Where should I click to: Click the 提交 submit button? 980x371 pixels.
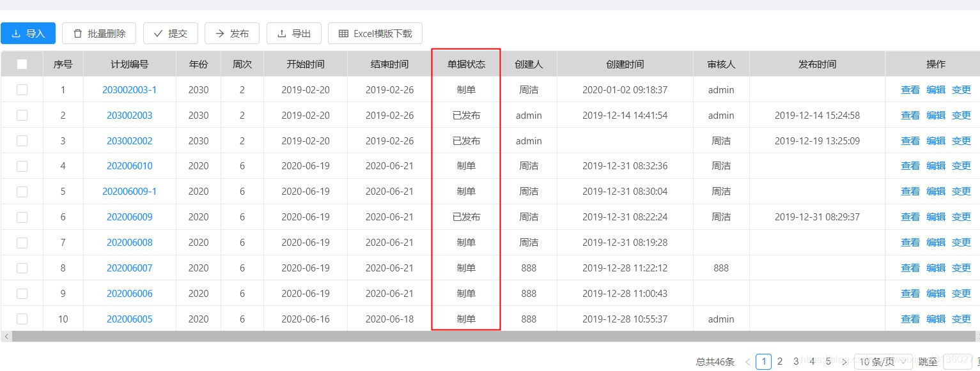click(x=171, y=33)
